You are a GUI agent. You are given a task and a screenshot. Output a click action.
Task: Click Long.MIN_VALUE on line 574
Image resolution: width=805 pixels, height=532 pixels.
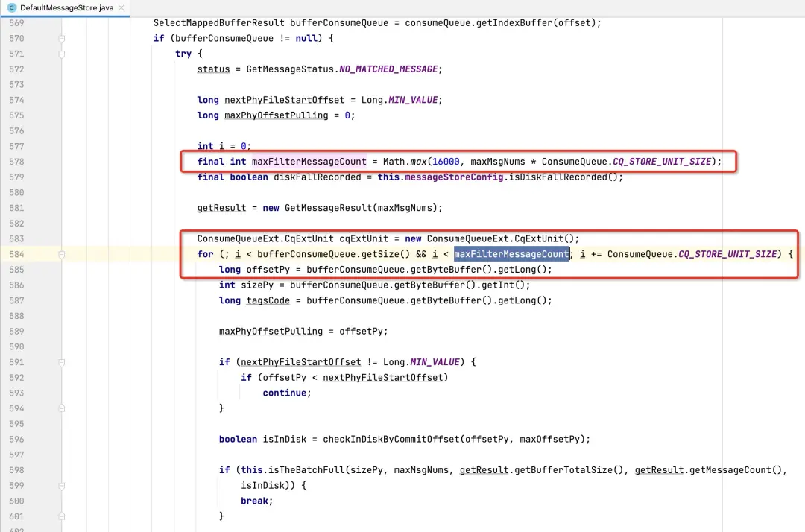click(400, 100)
